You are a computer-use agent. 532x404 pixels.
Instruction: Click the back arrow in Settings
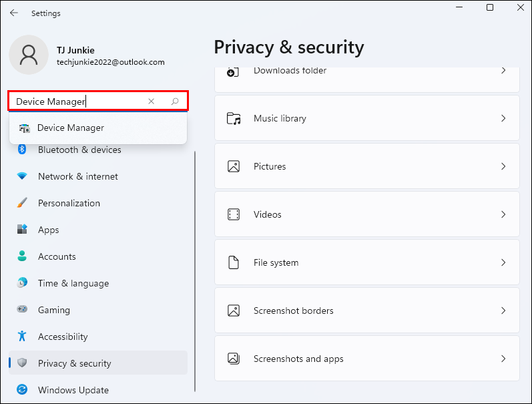point(14,13)
